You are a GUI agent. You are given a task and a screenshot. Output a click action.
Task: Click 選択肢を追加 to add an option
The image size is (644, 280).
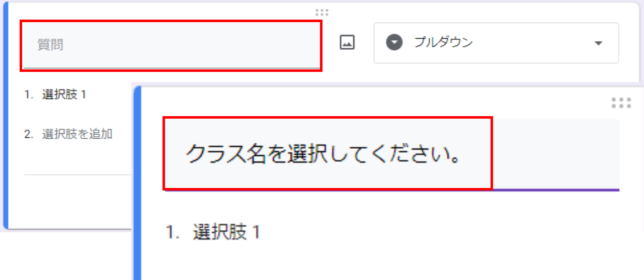[x=77, y=134]
